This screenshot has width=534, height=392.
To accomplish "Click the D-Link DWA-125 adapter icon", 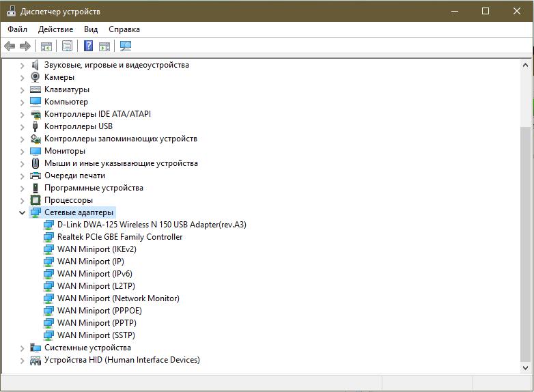I will click(48, 225).
